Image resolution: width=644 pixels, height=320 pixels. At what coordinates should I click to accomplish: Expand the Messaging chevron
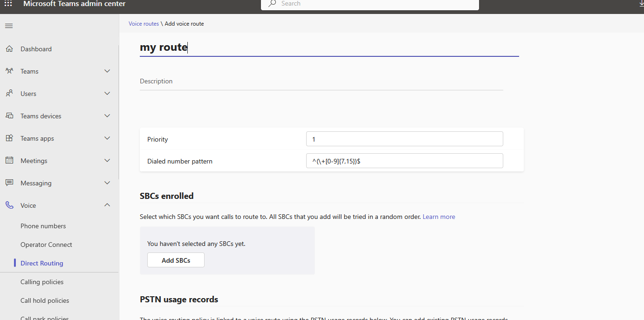107,183
